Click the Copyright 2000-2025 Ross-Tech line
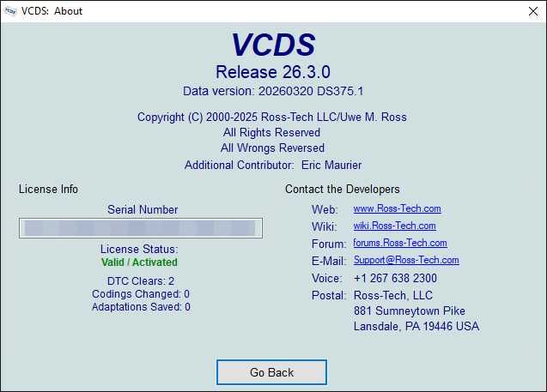Image resolution: width=547 pixels, height=392 pixels. pos(271,117)
